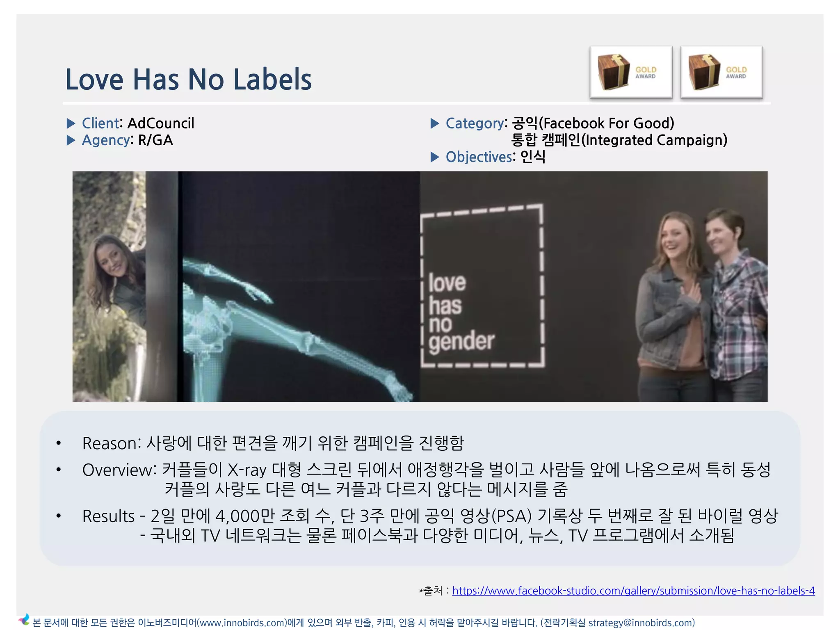Click the text line 커플의 사랑도 다른 여느 커플과

pyautogui.click(x=366, y=489)
